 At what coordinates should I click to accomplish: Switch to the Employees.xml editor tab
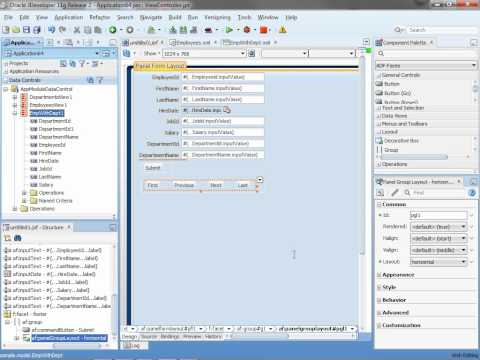[193, 43]
